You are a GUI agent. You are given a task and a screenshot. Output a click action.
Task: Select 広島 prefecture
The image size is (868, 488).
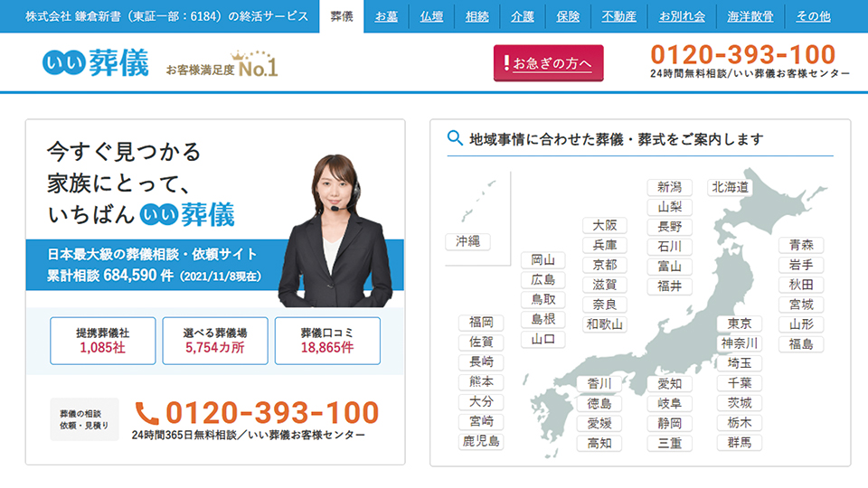(543, 280)
